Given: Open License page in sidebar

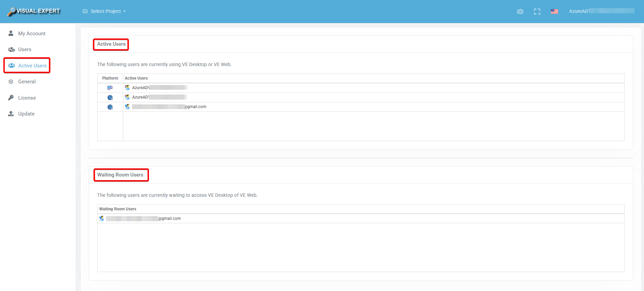Looking at the screenshot, I should (27, 98).
